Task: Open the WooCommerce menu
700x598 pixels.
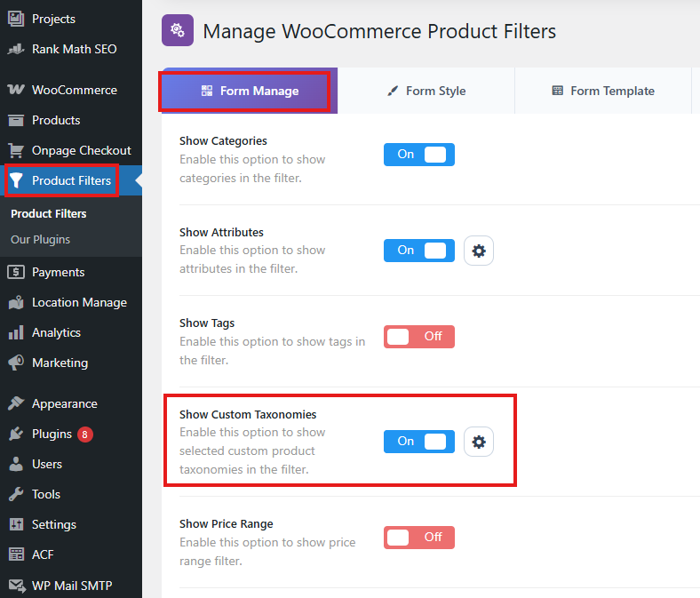Action: 71,90
